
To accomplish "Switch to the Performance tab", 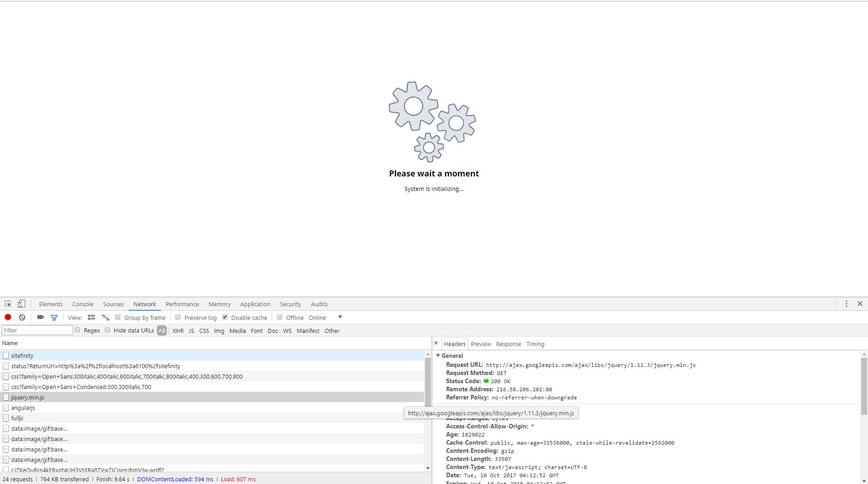I will (x=182, y=304).
